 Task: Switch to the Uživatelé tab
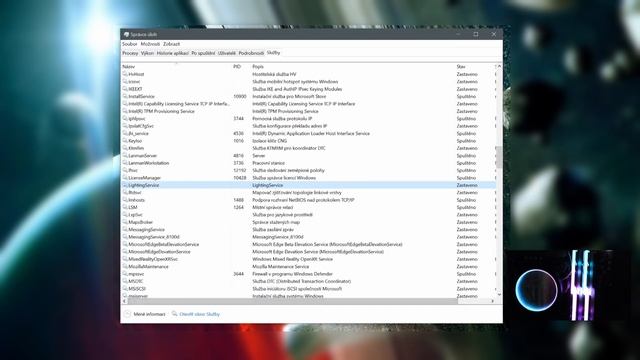coord(227,53)
